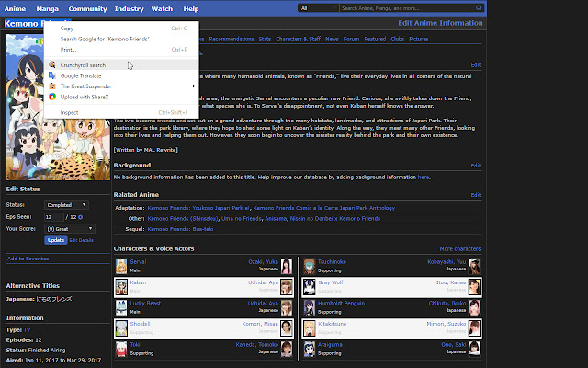
Task: Open Tsuchinoko character thumbnail
Action: (310, 266)
